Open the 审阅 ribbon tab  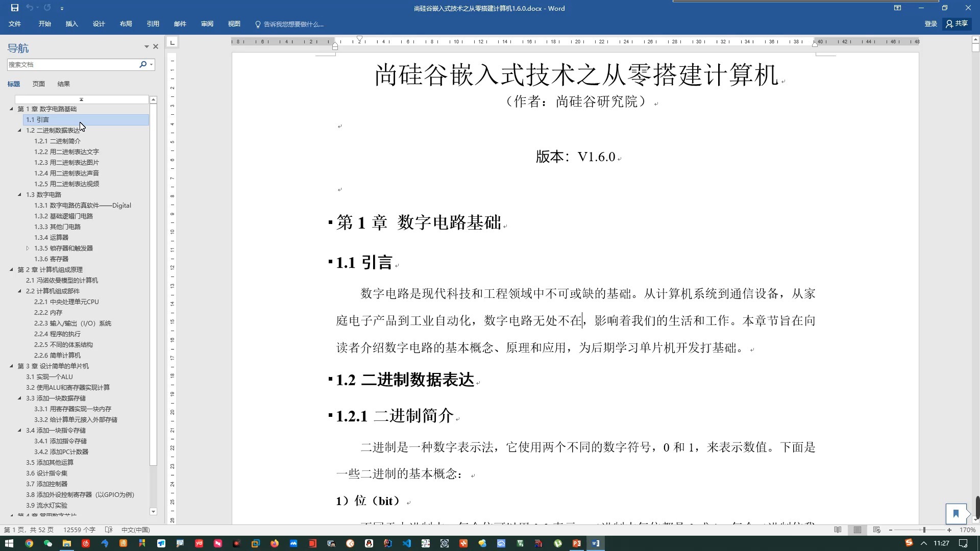pos(207,24)
